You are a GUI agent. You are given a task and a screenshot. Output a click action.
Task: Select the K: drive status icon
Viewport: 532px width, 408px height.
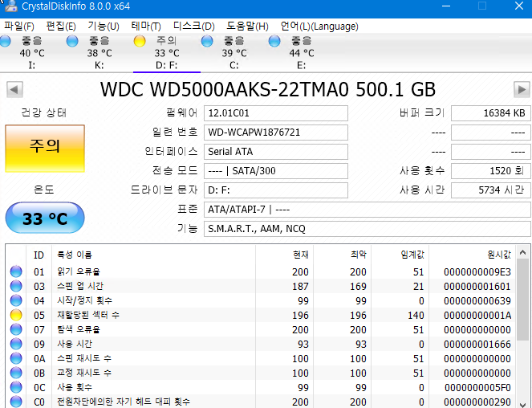click(72, 41)
